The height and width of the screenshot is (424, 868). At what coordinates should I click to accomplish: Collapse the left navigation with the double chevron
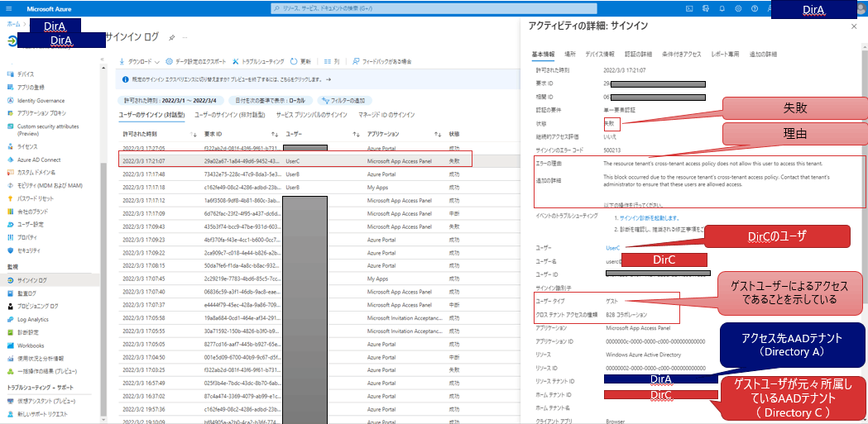coord(102,60)
